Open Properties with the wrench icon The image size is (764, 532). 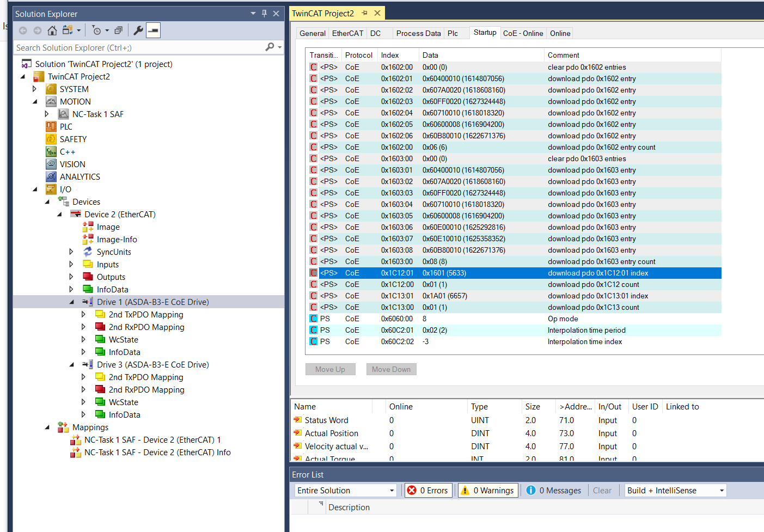click(x=138, y=30)
